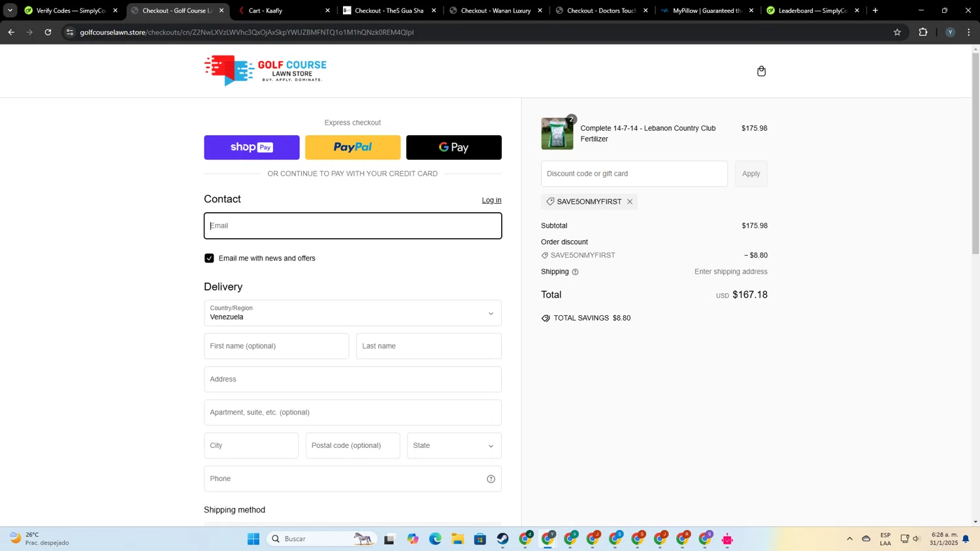Image resolution: width=980 pixels, height=551 pixels.
Task: Focus the City field
Action: click(251, 446)
